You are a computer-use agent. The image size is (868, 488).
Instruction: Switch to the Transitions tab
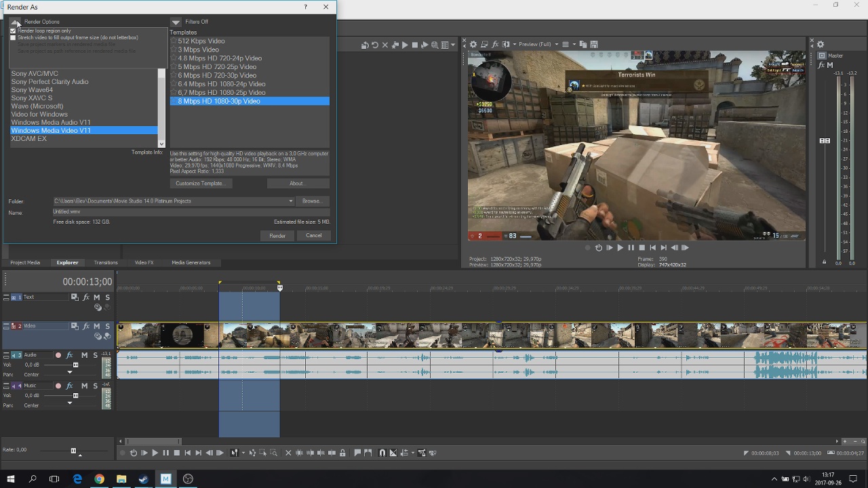click(x=106, y=263)
